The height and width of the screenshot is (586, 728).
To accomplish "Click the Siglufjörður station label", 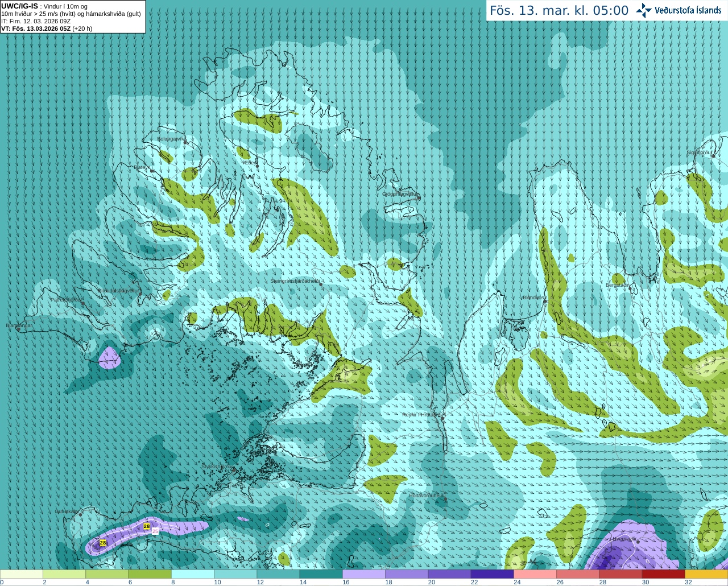I will [700, 152].
